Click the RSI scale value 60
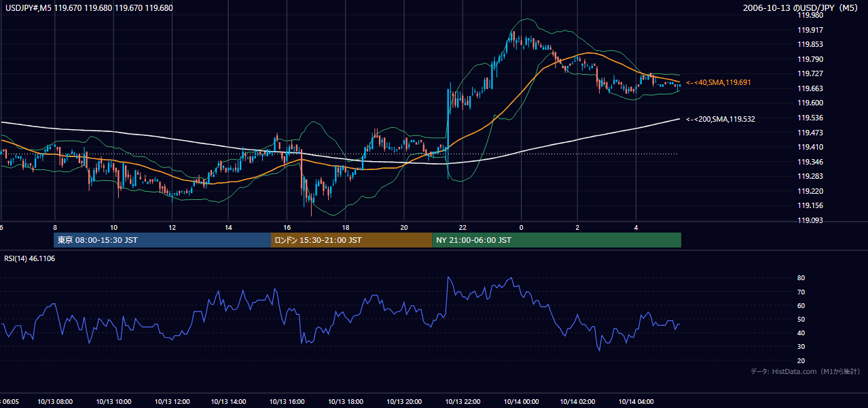 [x=801, y=305]
